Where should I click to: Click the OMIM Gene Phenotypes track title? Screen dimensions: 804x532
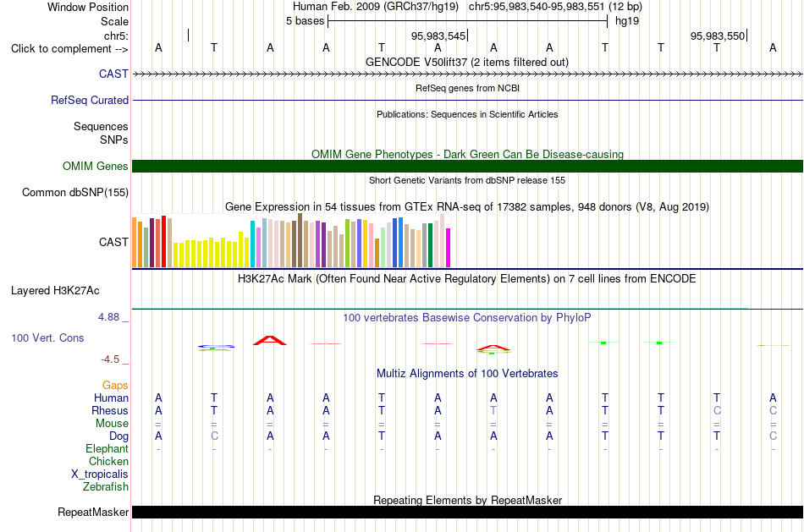point(467,154)
